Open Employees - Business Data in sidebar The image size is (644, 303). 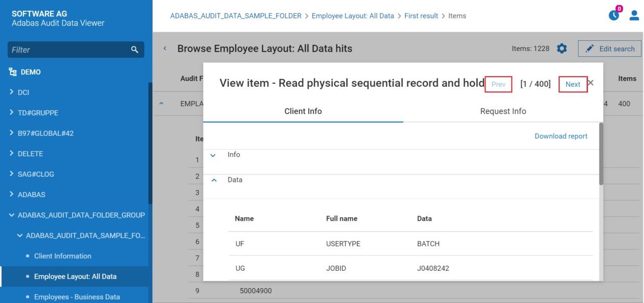click(x=77, y=297)
